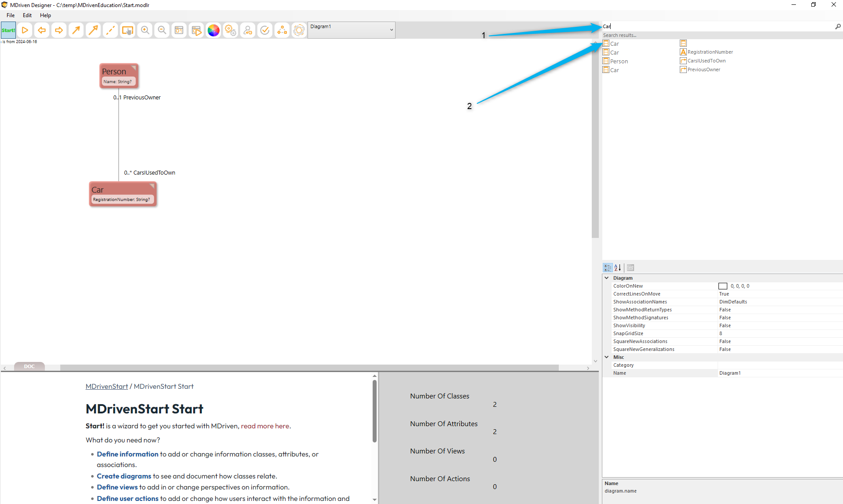Click the user with key icon
Screen dimensions: 843x504
248,30
